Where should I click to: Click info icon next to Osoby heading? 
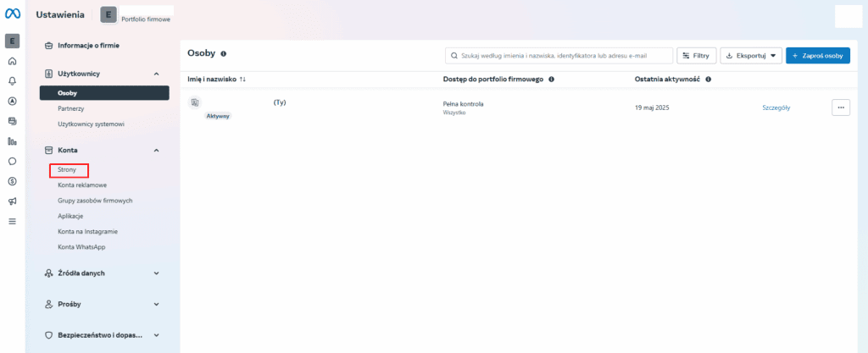[224, 53]
